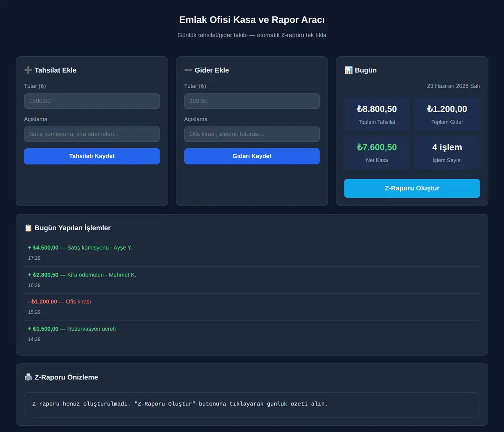Click the Bugün Yapılan İşlemler heading text

(73, 228)
